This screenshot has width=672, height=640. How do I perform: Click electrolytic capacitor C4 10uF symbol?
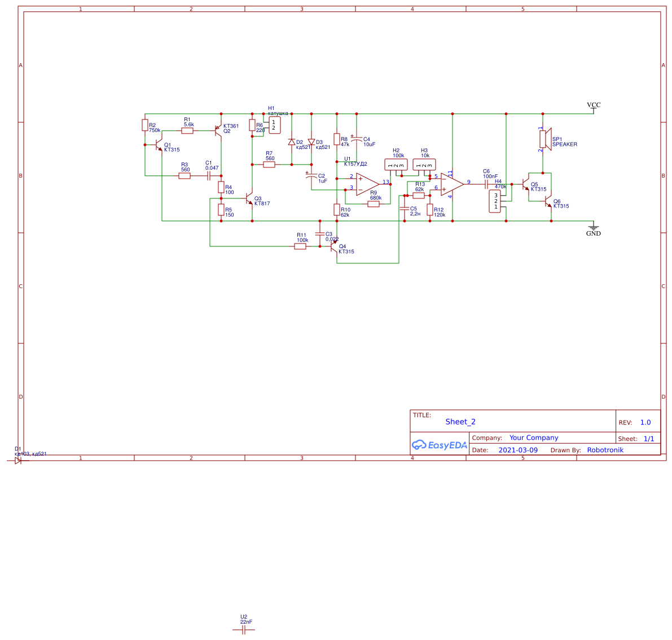click(x=356, y=139)
